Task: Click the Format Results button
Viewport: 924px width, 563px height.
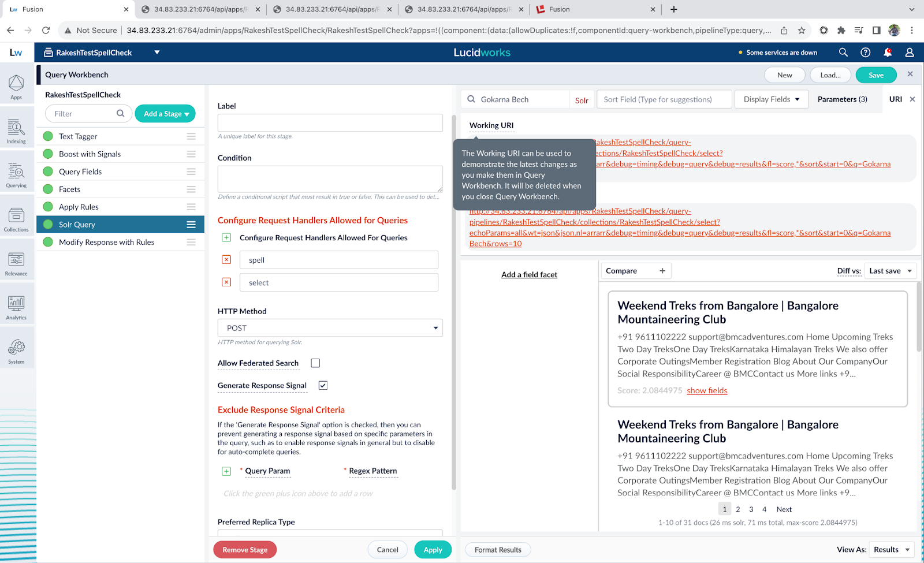Action: (x=498, y=550)
